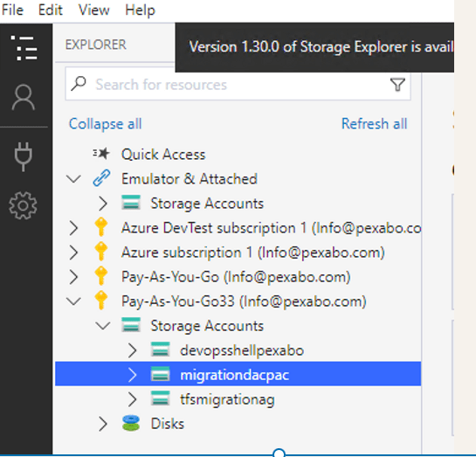Image resolution: width=476 pixels, height=457 pixels.
Task: Open the Settings gear icon
Action: (23, 205)
